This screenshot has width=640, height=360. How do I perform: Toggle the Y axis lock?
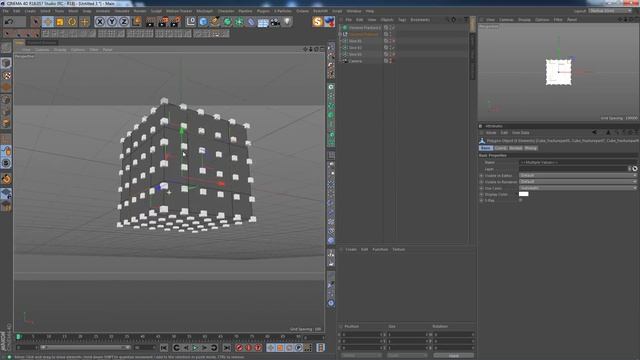112,22
